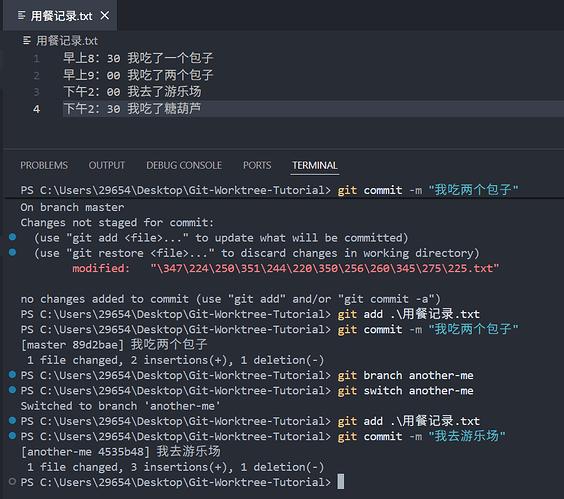Click command marker beside 'git branch another-me'
This screenshot has width=564, height=499.
pos(13,375)
